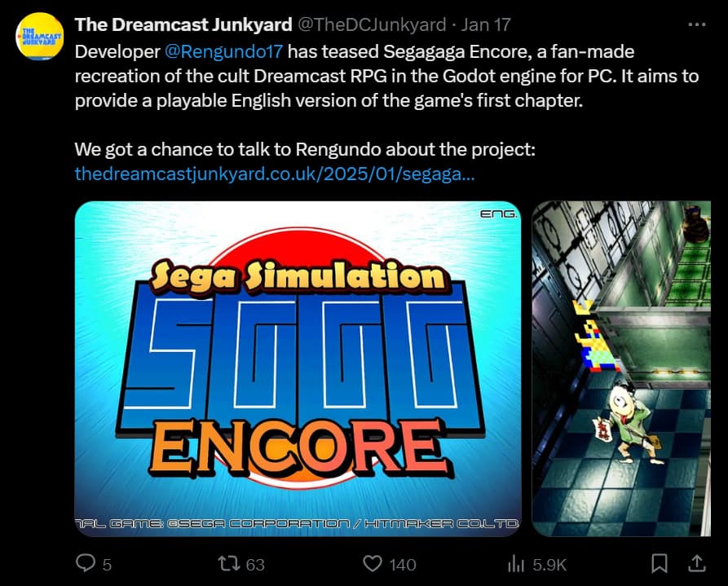The width and height of the screenshot is (728, 586).
Task: View the Segagaga Encore logo image
Action: click(298, 368)
